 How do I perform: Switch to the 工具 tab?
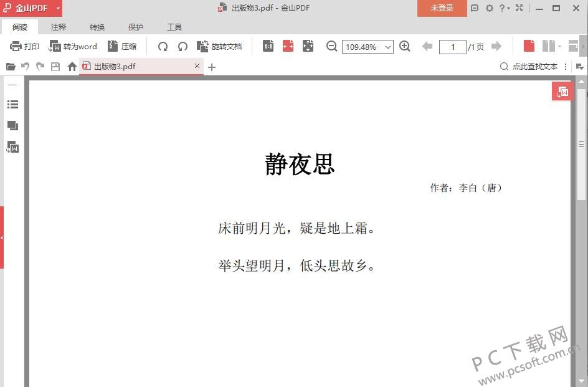pos(174,27)
